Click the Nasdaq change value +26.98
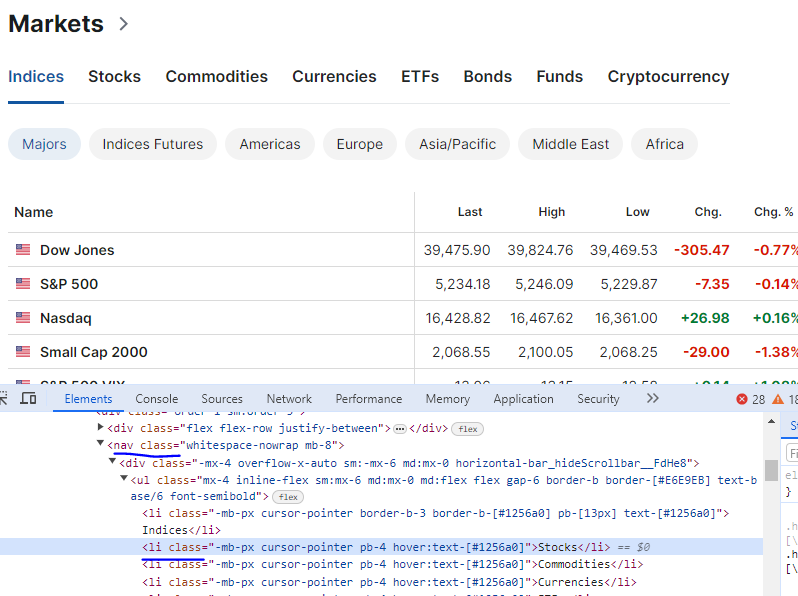 tap(705, 318)
